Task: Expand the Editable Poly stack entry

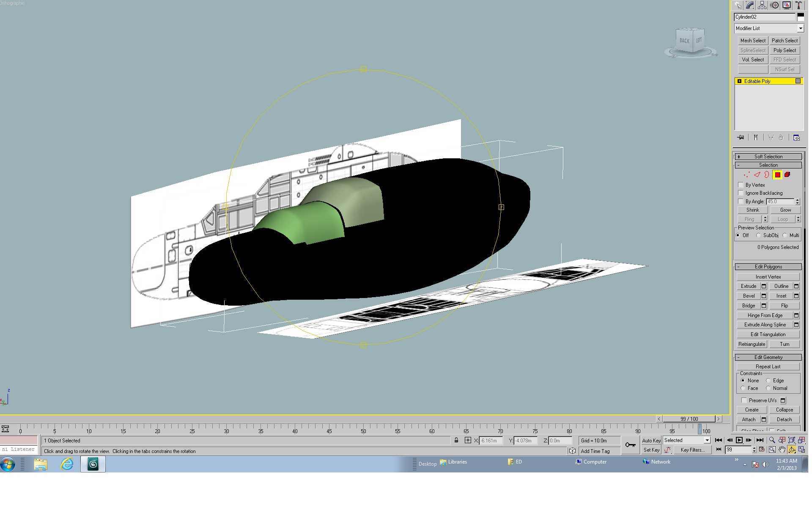Action: coord(739,81)
